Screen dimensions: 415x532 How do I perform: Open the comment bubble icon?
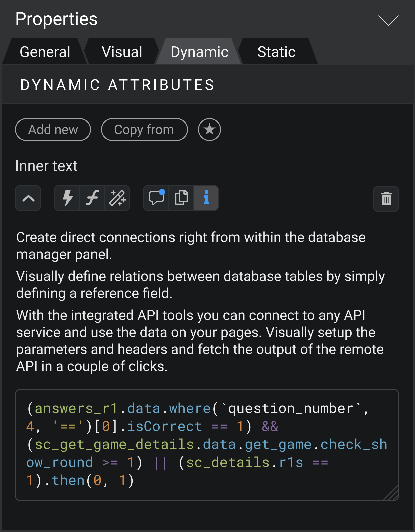coord(156,198)
